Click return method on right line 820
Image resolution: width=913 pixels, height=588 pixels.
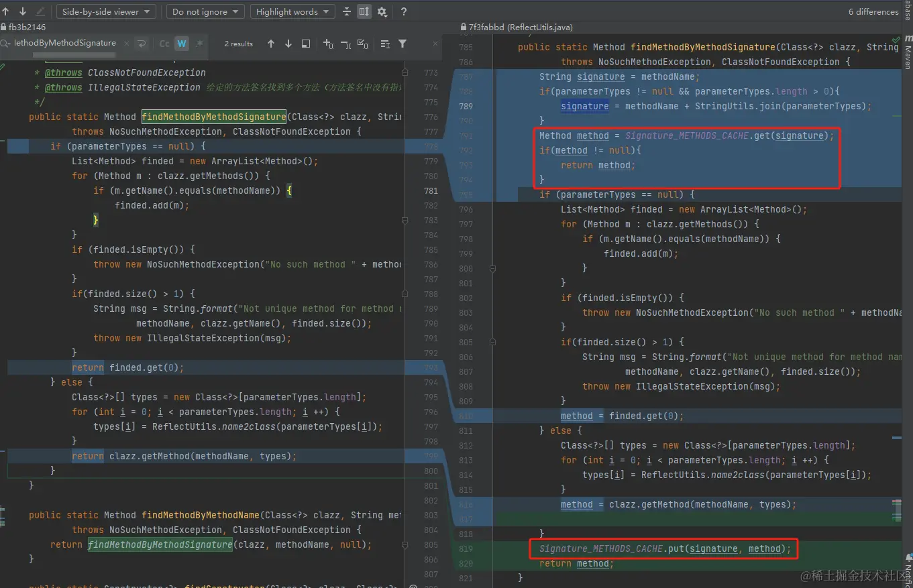point(576,563)
